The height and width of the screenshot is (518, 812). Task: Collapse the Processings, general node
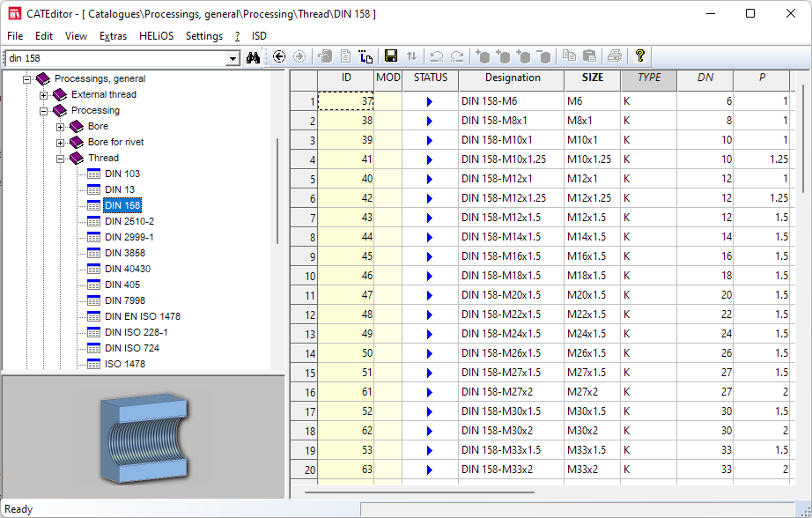pos(27,79)
